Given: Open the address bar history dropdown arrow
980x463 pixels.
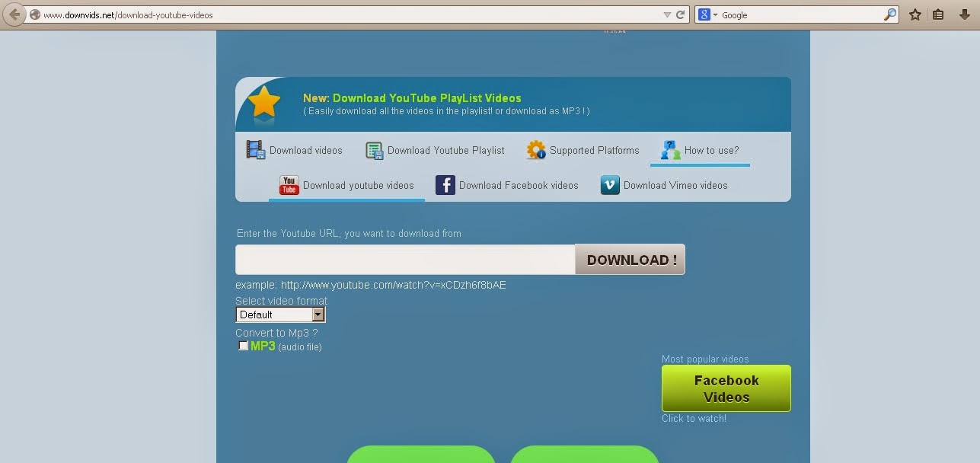Looking at the screenshot, I should point(667,14).
